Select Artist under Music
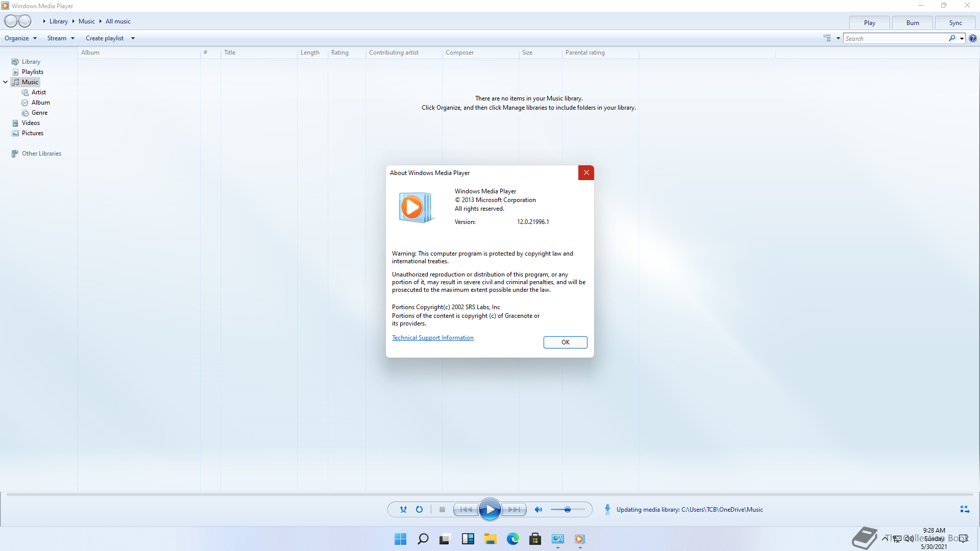 coord(38,92)
